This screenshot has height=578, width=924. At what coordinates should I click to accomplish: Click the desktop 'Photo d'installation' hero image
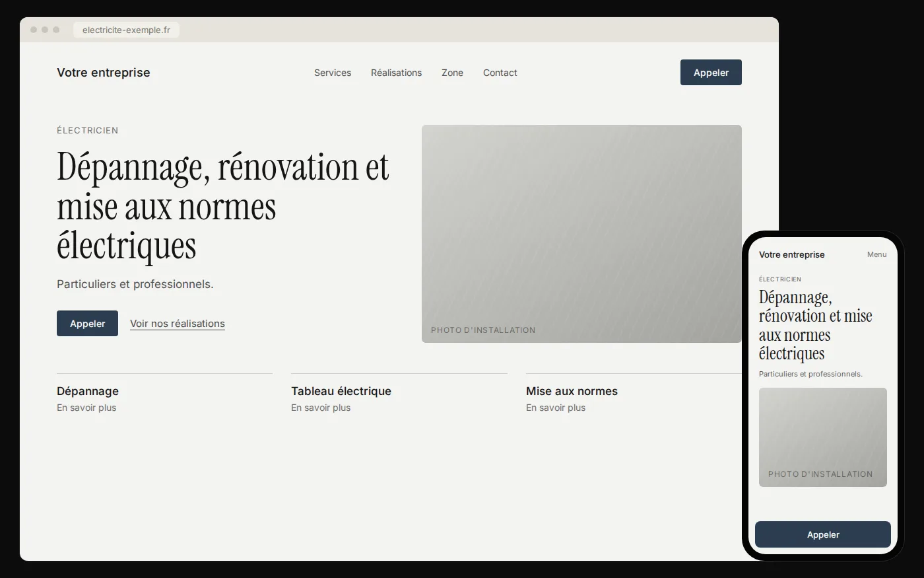coord(581,234)
